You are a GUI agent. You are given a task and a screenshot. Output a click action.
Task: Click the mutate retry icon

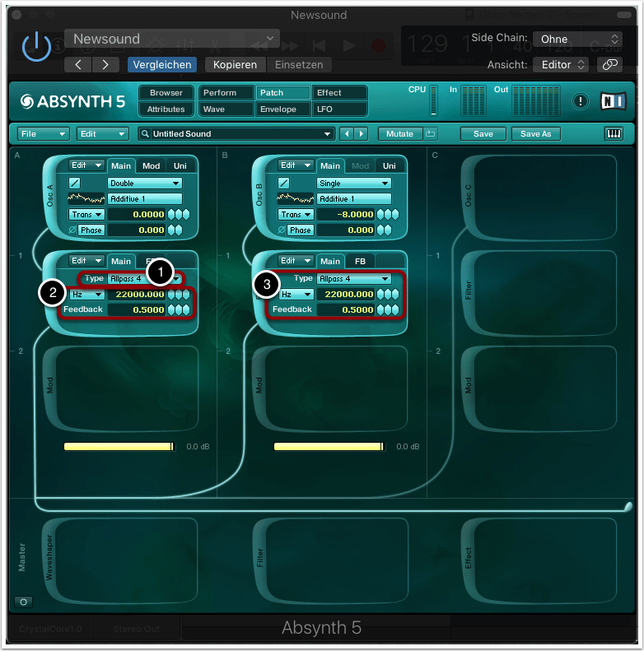(x=431, y=133)
